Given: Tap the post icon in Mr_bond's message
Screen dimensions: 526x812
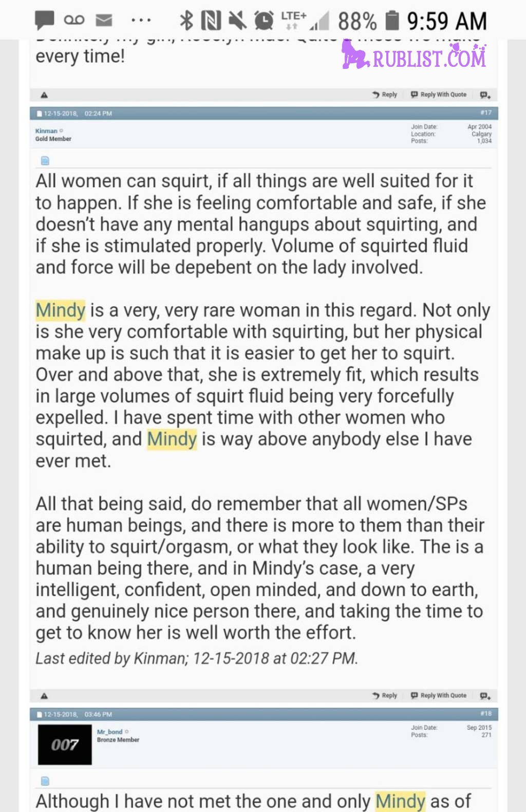Looking at the screenshot, I should (x=45, y=781).
